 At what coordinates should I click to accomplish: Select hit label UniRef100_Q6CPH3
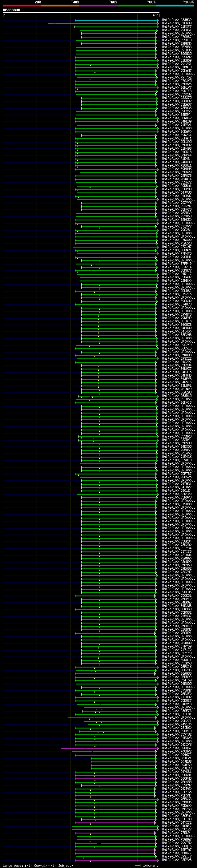pos(177,779)
